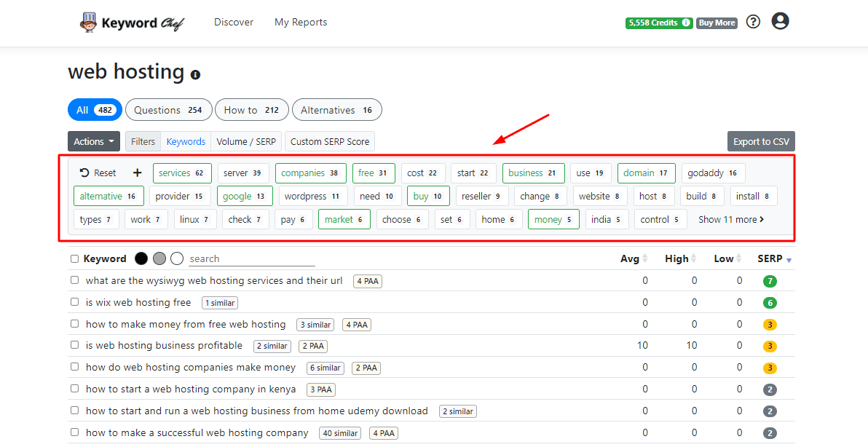Export results to CSV
This screenshot has width=868, height=447.
pos(761,142)
